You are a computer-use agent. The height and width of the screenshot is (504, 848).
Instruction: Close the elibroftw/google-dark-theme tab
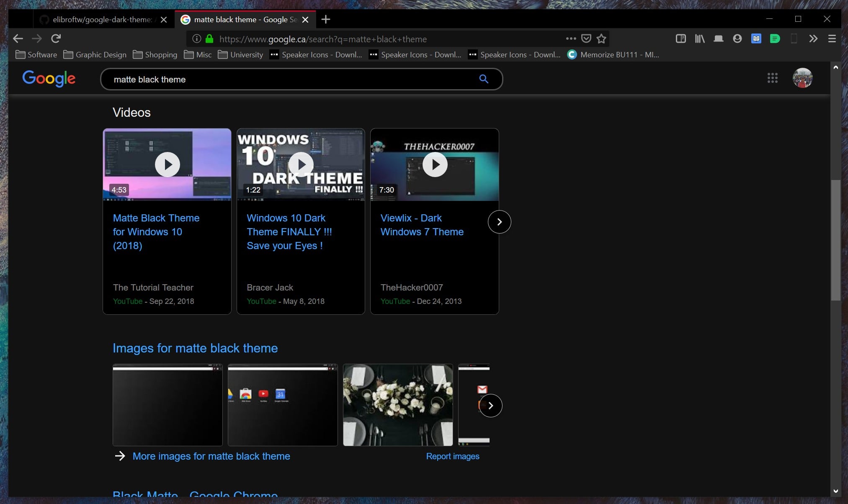(164, 20)
